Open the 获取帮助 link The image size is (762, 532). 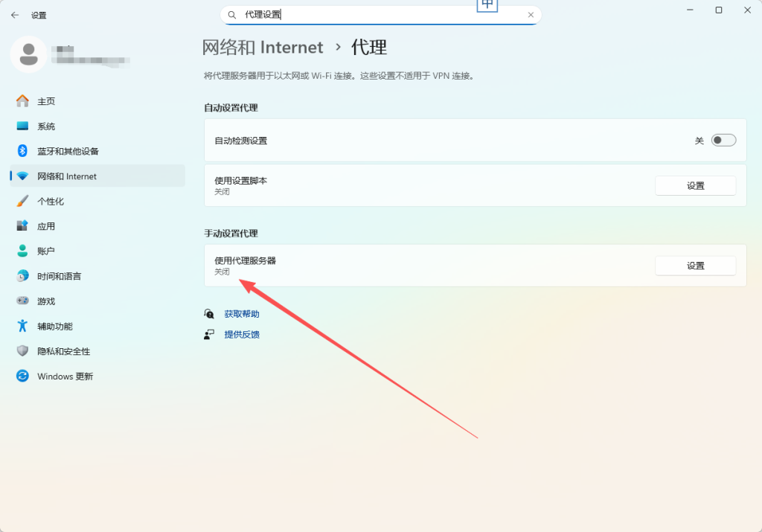[x=242, y=314]
